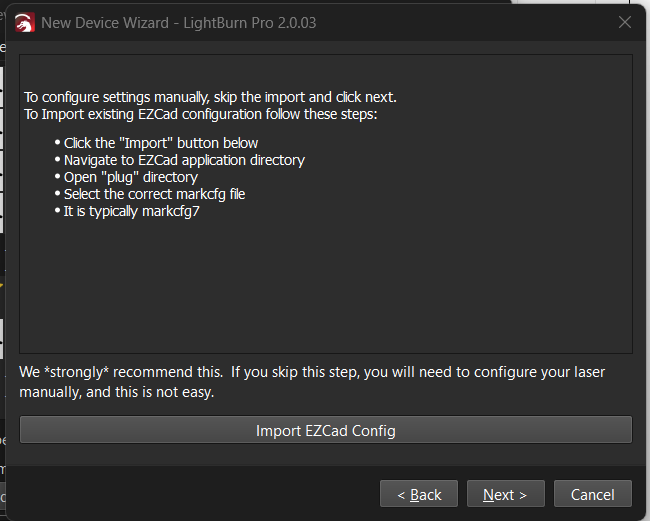Click the LightBurn logo icon in title bar

26,22
